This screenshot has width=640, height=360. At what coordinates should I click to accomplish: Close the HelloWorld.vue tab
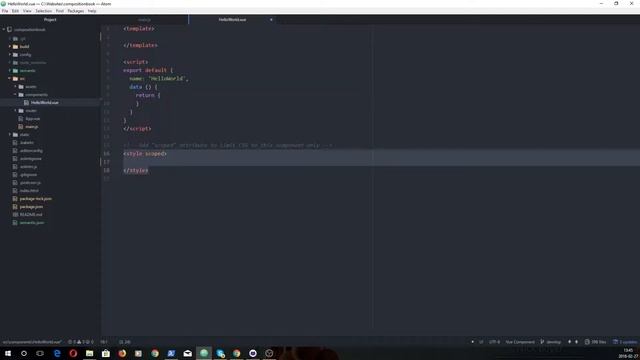(271, 20)
